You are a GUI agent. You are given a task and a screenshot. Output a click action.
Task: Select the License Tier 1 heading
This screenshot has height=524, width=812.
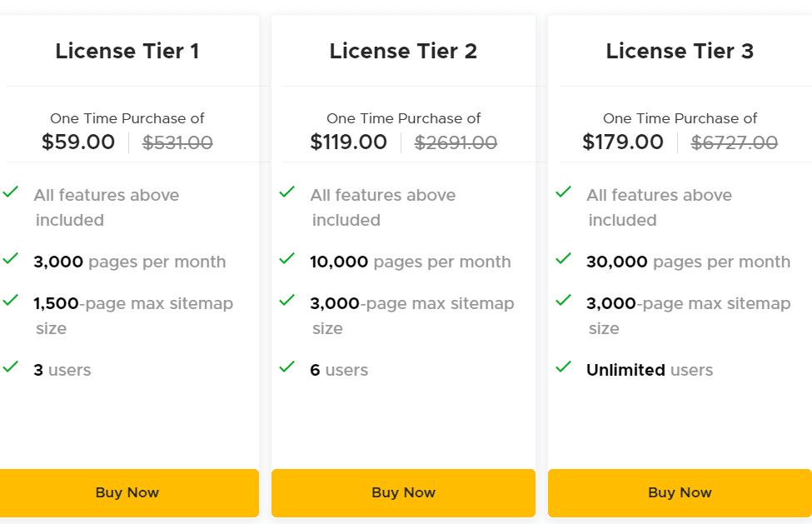127,51
